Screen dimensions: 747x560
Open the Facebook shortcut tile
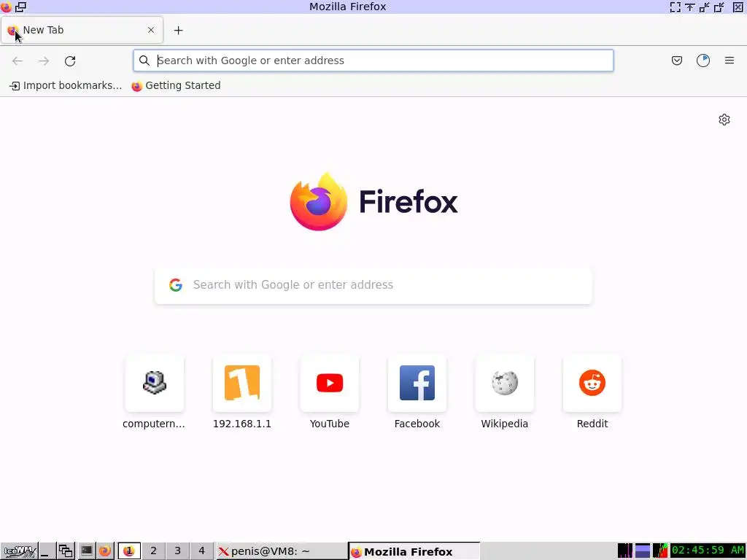tap(417, 383)
